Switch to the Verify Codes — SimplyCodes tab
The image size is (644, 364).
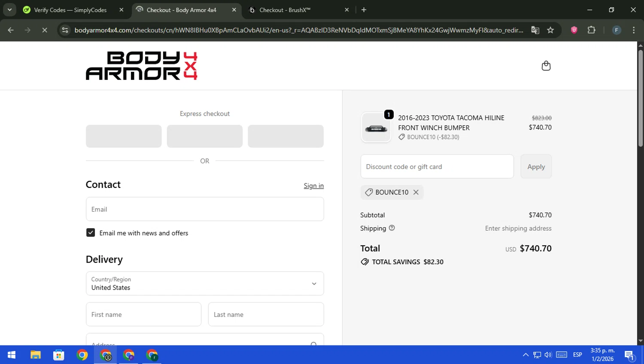coord(70,10)
